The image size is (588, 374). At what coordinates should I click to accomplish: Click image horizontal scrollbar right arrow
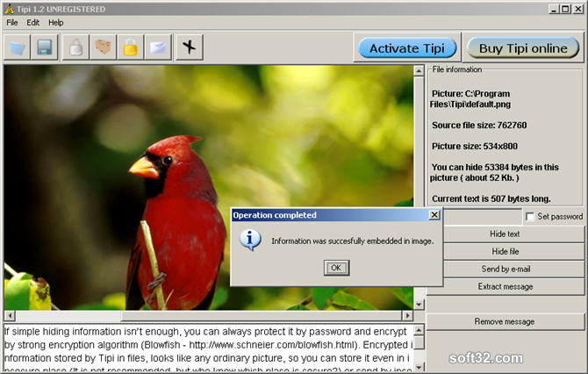pyautogui.click(x=407, y=315)
